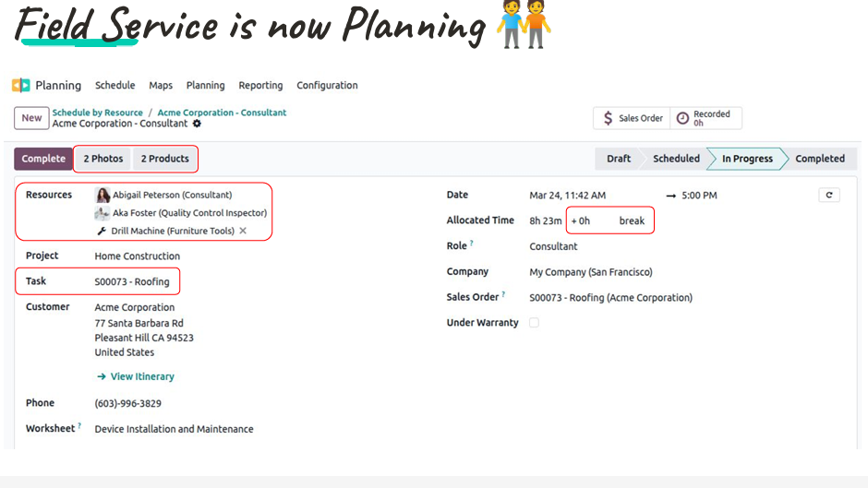868x488 pixels.
Task: Click address line 77 Santa Barbara Rd
Action: click(139, 323)
